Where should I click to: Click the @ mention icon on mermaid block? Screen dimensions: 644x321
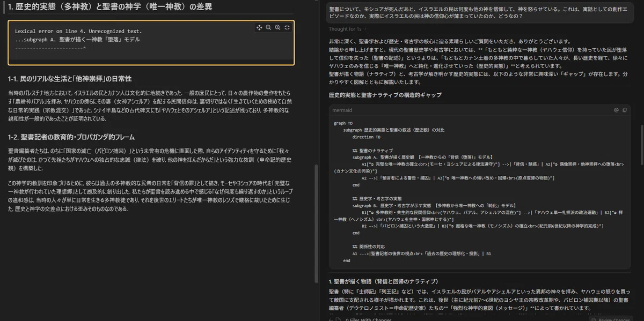(616, 110)
